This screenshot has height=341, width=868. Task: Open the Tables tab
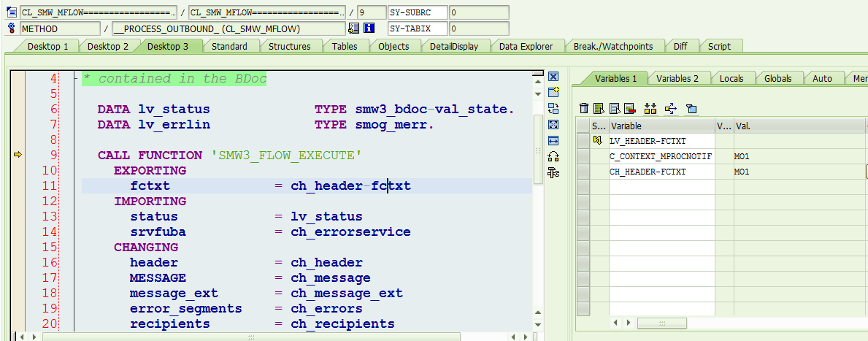pos(345,47)
